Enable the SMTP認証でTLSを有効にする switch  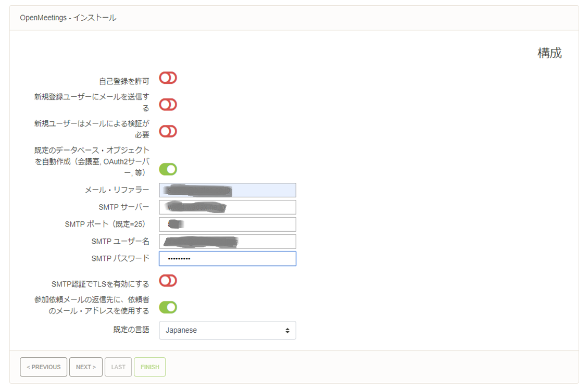(x=168, y=281)
